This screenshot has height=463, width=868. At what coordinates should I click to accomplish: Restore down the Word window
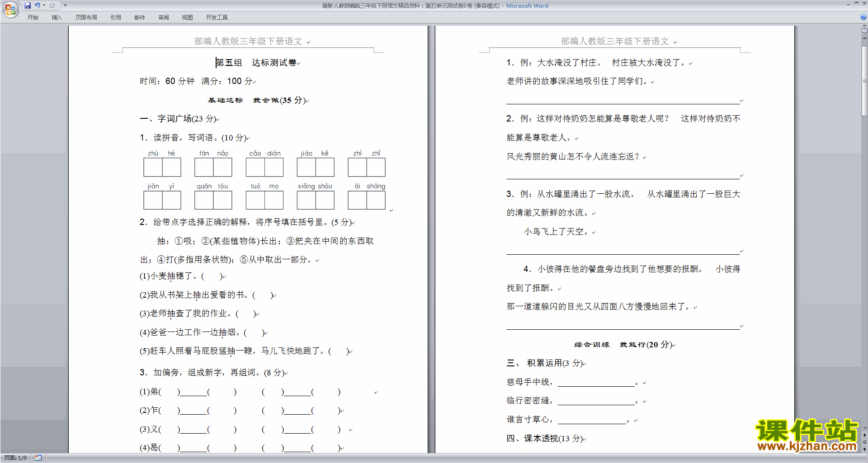(856, 4)
